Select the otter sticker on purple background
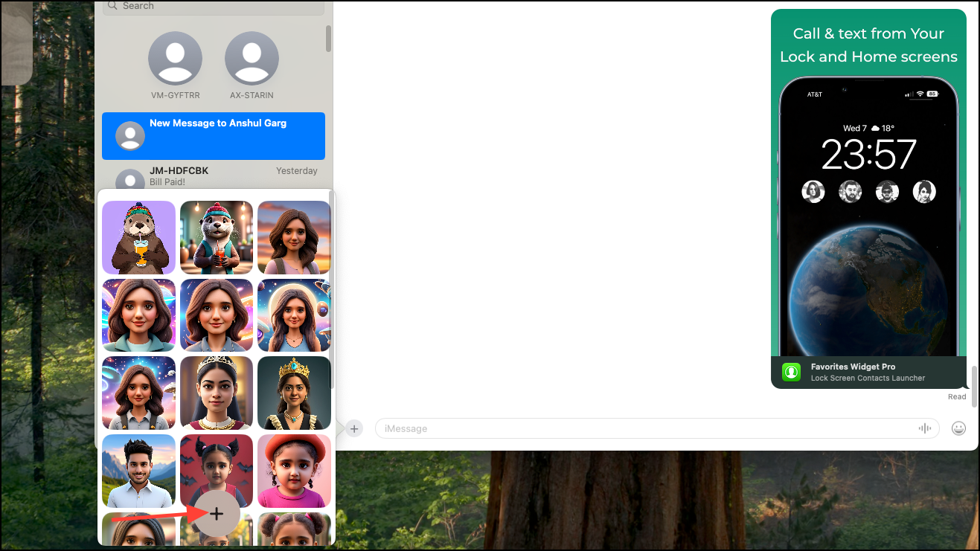 pyautogui.click(x=138, y=237)
